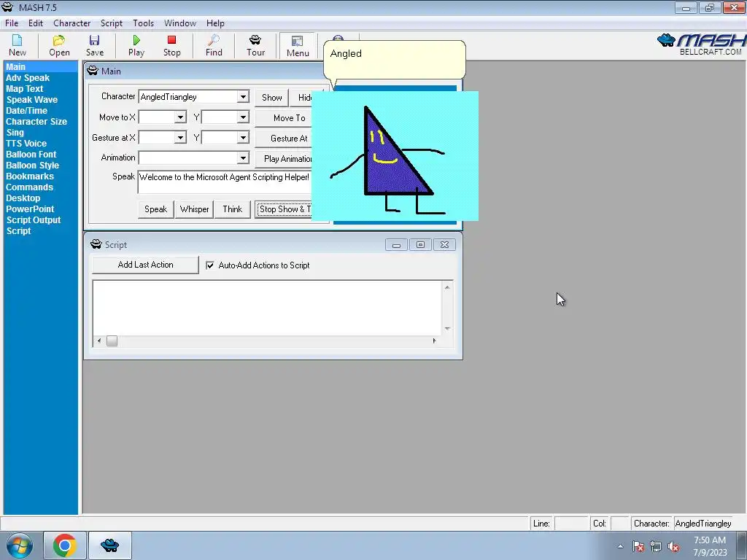The width and height of the screenshot is (747, 560).
Task: Open the Tools menu
Action: (144, 23)
